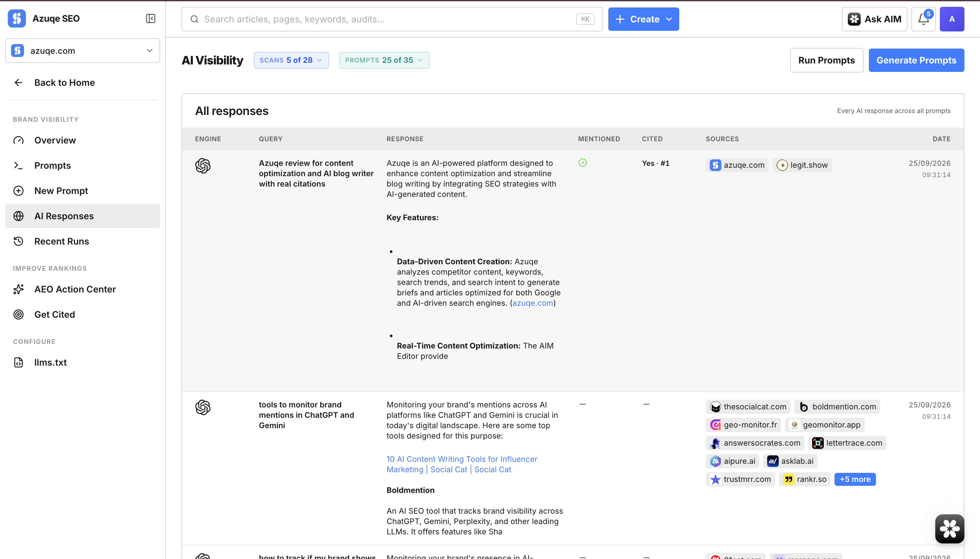Collapse the sidebar panel icon

coord(151,18)
